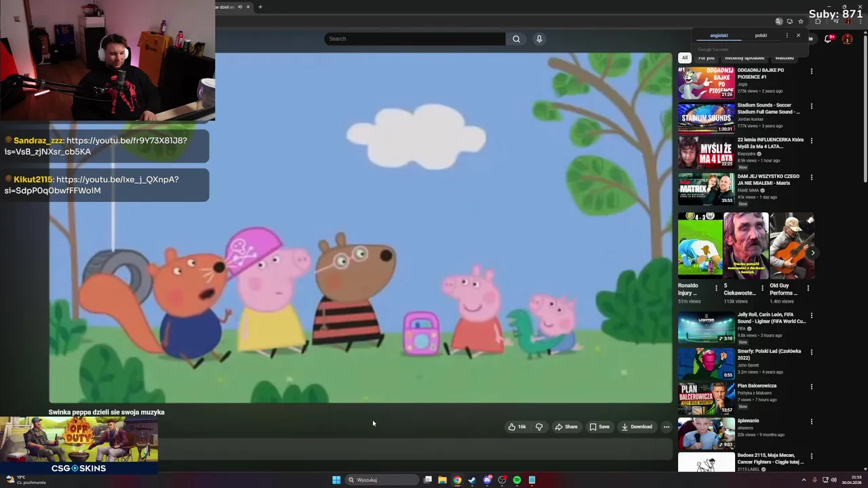Open volume control in system tray
868x488 pixels.
point(833,480)
